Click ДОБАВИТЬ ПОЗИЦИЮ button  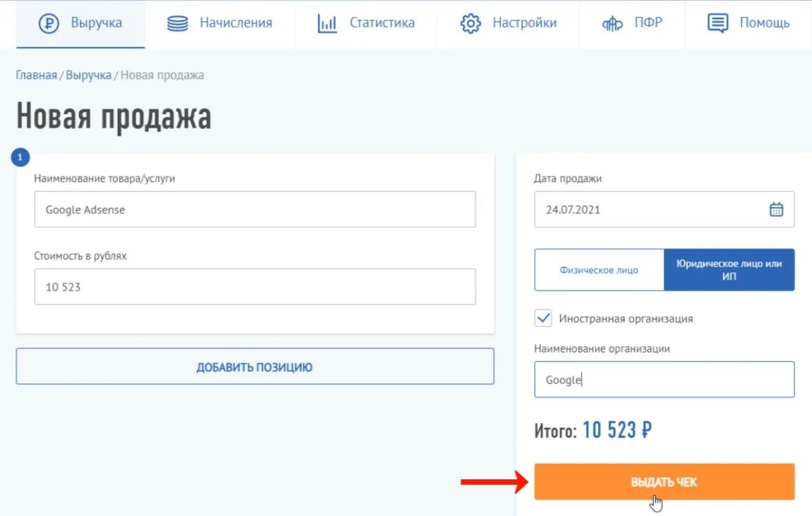255,367
